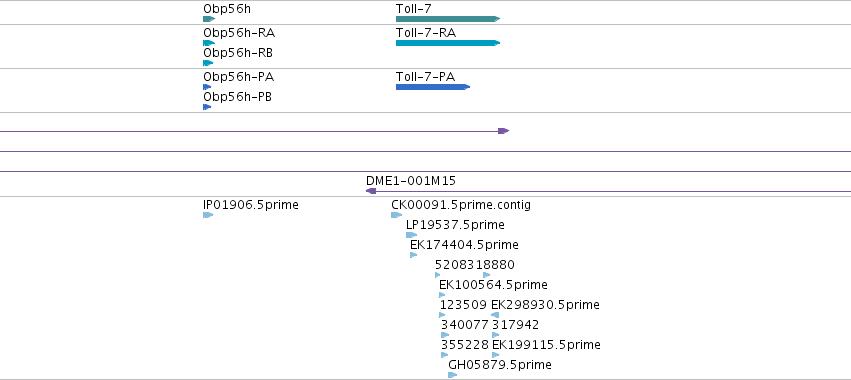The image size is (851, 380).
Task: Click the EK100564.5prime EST label
Action: 493,284
